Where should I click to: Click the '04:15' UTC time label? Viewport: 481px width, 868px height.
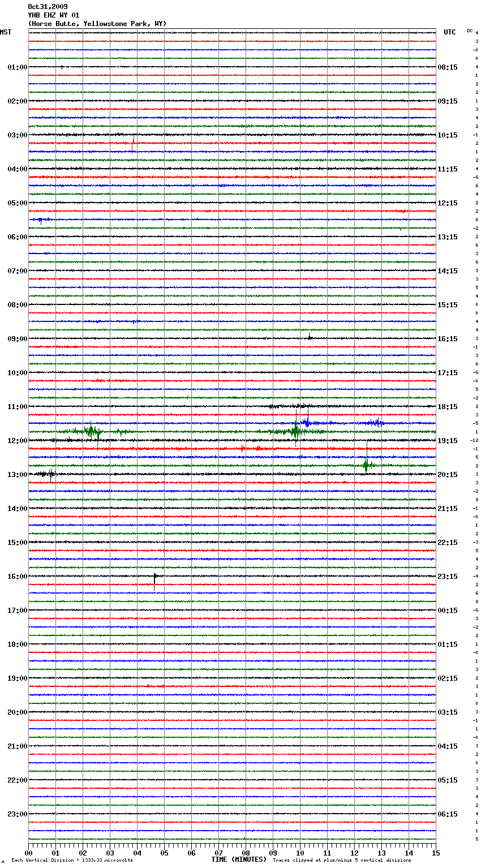(448, 746)
